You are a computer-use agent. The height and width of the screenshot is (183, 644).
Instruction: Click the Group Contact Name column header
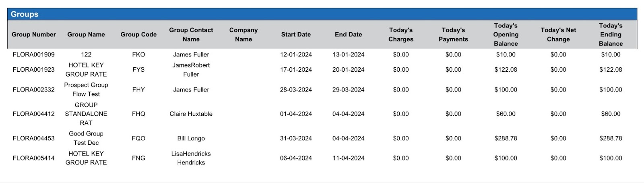[x=191, y=35]
